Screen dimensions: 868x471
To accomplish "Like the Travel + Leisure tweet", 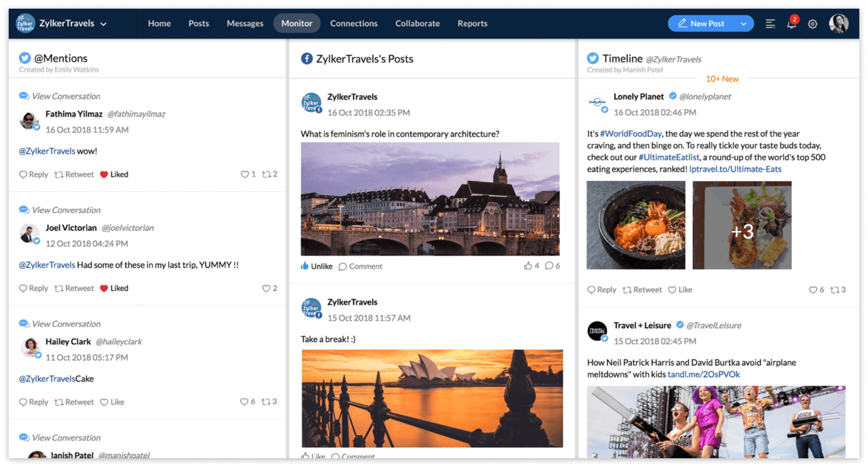I will tap(680, 289).
